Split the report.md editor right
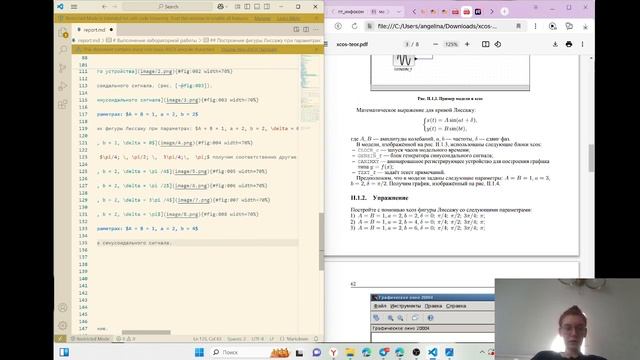640x360 pixels. point(306,30)
